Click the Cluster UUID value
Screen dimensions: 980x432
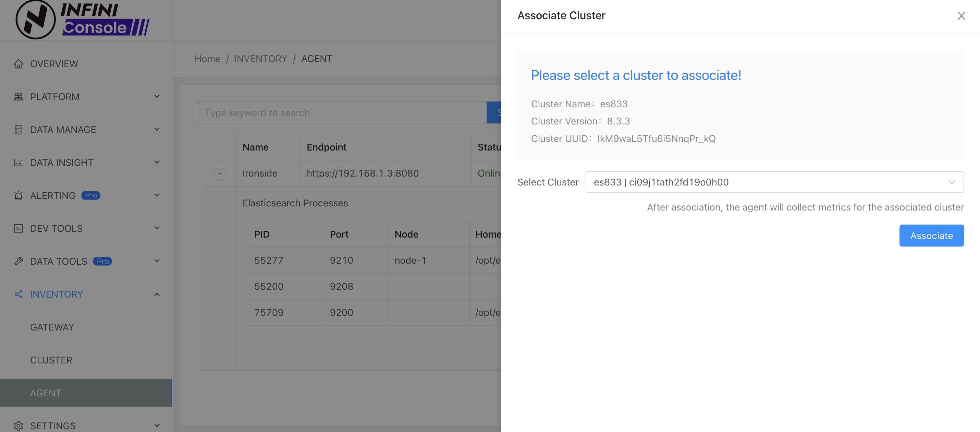point(656,139)
